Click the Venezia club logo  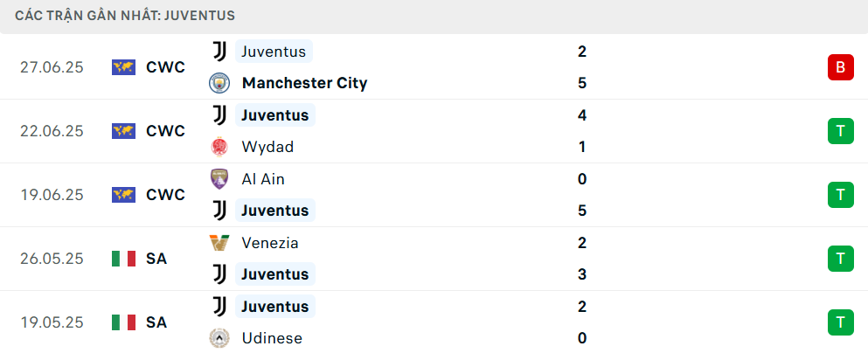(x=219, y=242)
